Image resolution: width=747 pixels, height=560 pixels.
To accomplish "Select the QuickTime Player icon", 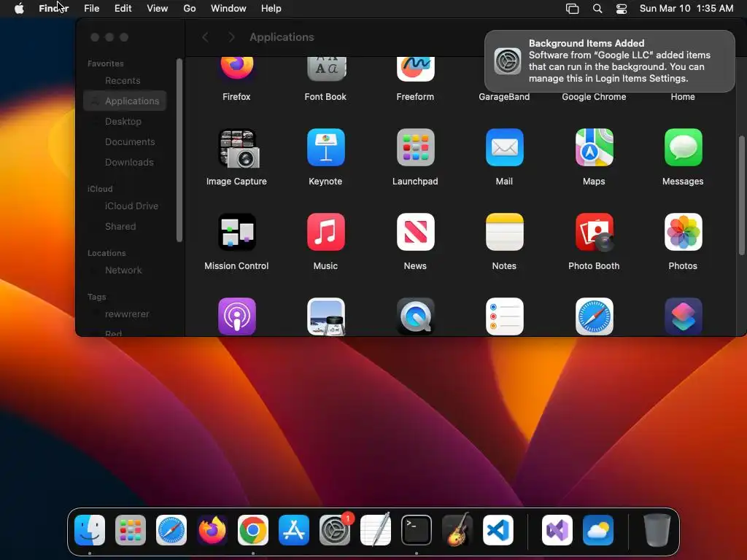I will pos(415,316).
